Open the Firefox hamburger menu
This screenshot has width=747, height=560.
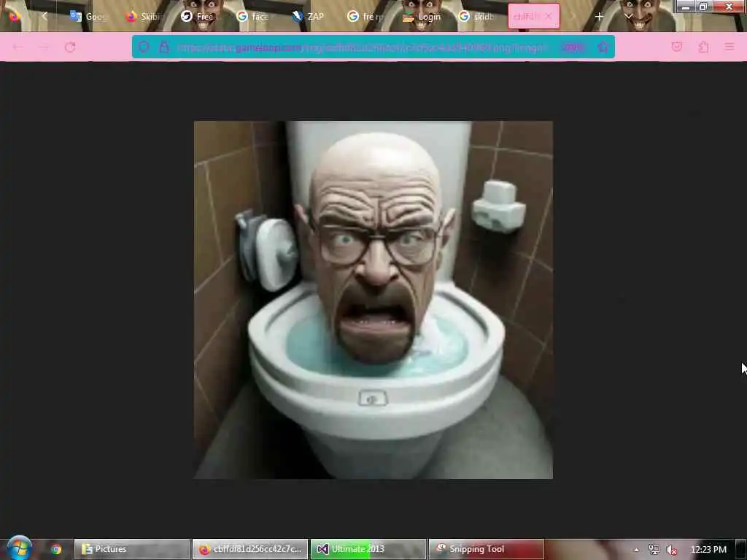pyautogui.click(x=729, y=47)
